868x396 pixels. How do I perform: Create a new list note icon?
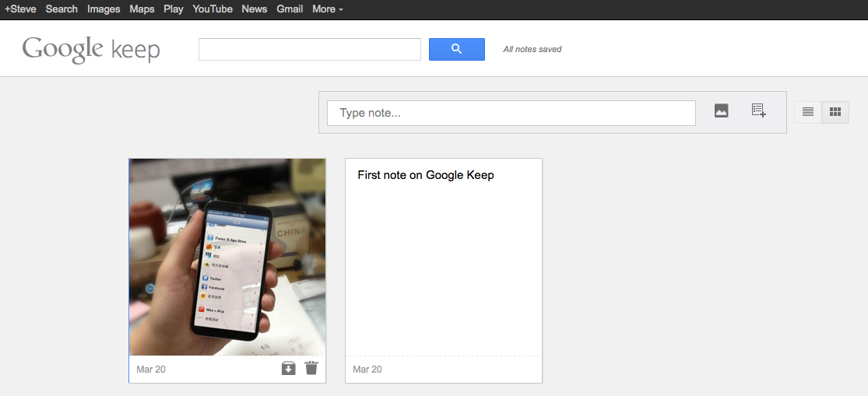(x=758, y=111)
